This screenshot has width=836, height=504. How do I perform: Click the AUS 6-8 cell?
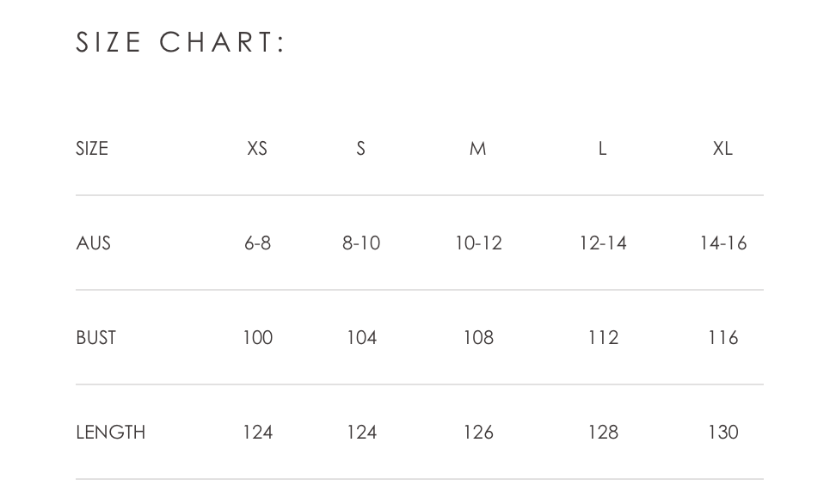click(x=257, y=243)
